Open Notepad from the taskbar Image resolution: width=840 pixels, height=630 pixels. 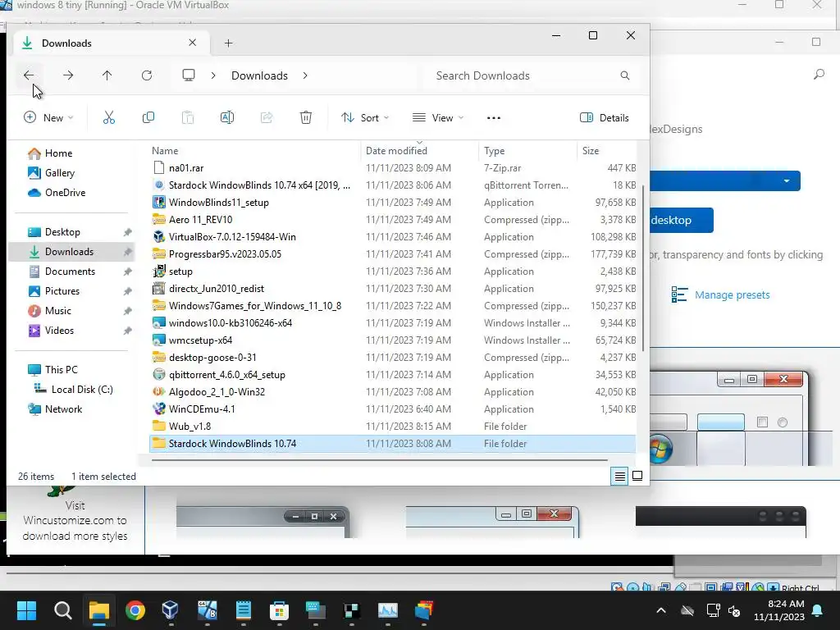[x=243, y=610]
